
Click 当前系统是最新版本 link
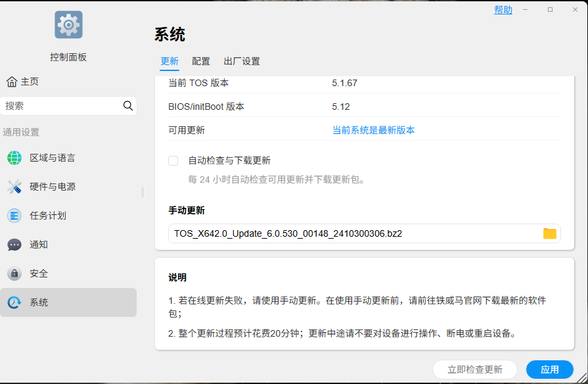coord(374,130)
